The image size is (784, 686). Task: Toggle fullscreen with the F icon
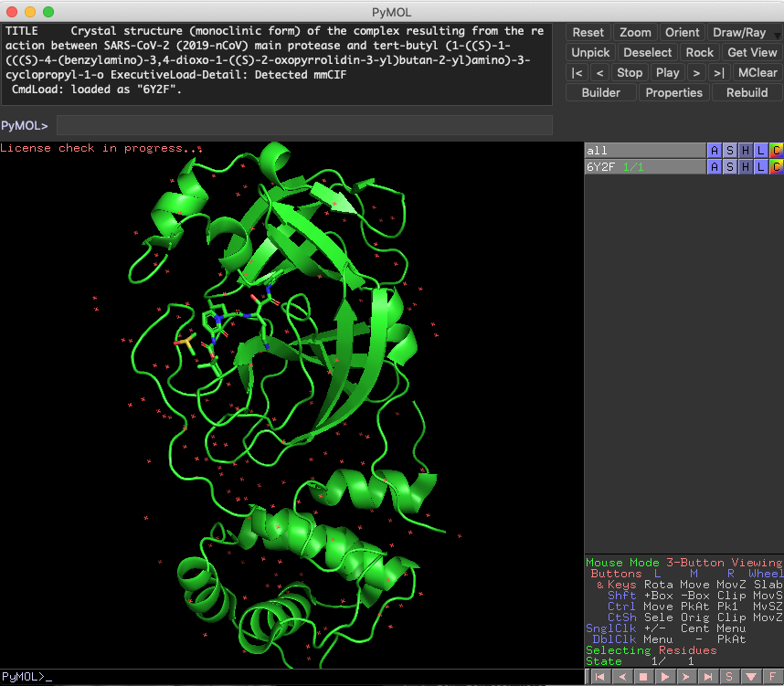[772, 677]
